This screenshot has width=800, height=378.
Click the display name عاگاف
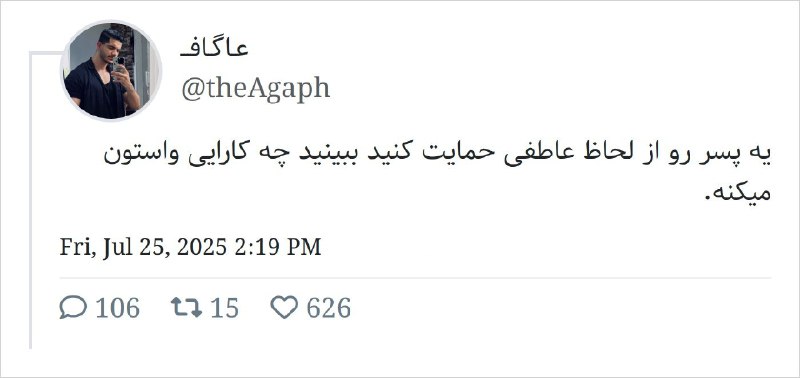tap(214, 49)
